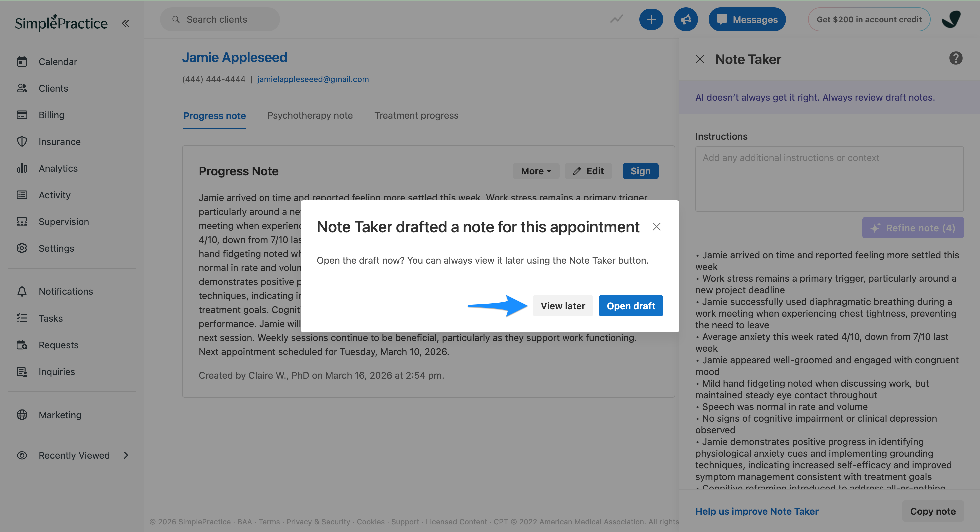Click the Note Taker help question icon

tap(956, 58)
